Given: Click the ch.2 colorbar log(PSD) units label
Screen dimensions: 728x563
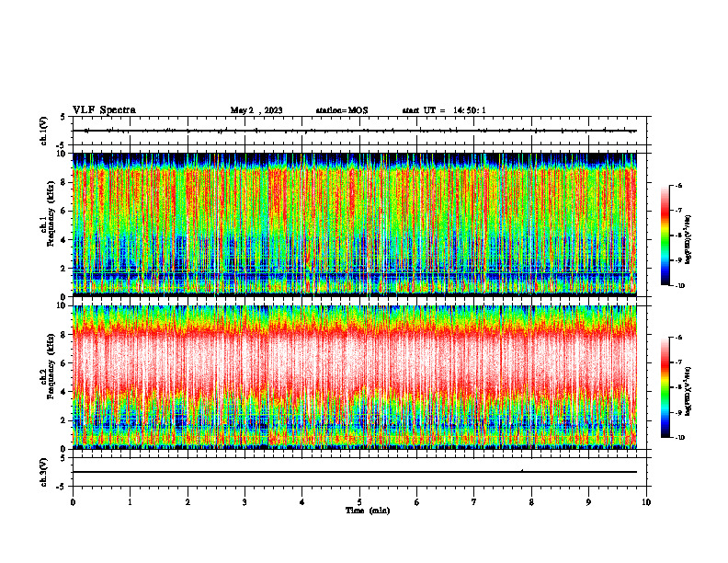Looking at the screenshot, I should tap(688, 390).
